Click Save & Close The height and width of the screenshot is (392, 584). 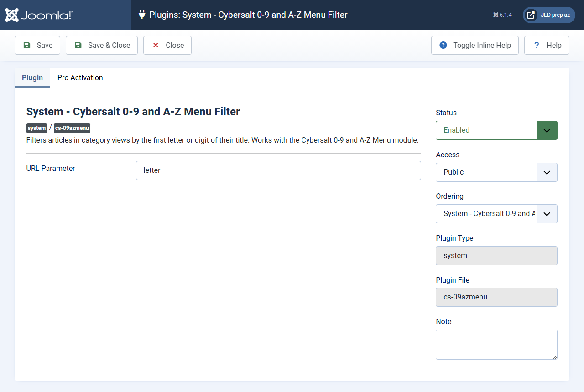point(102,45)
